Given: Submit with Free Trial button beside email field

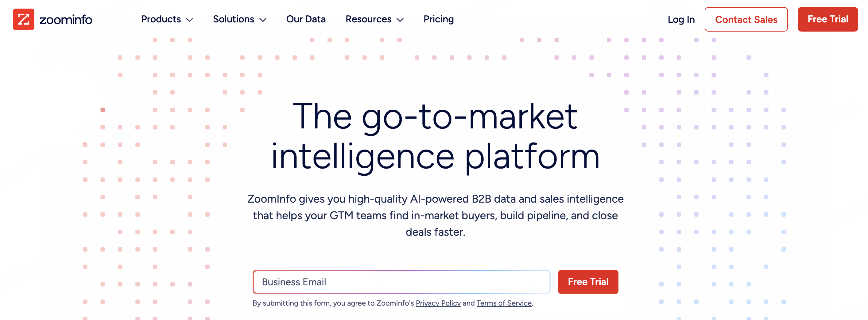Looking at the screenshot, I should 588,282.
